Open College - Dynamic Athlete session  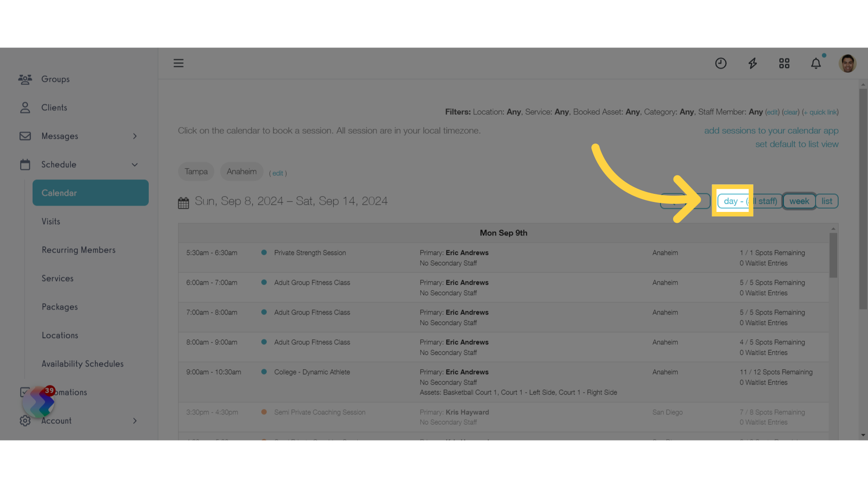pos(504,382)
